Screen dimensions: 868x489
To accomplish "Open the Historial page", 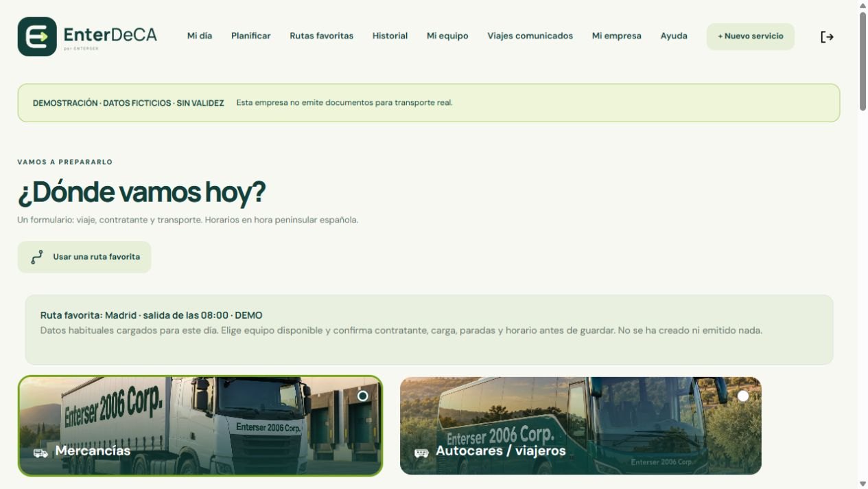I will point(390,36).
